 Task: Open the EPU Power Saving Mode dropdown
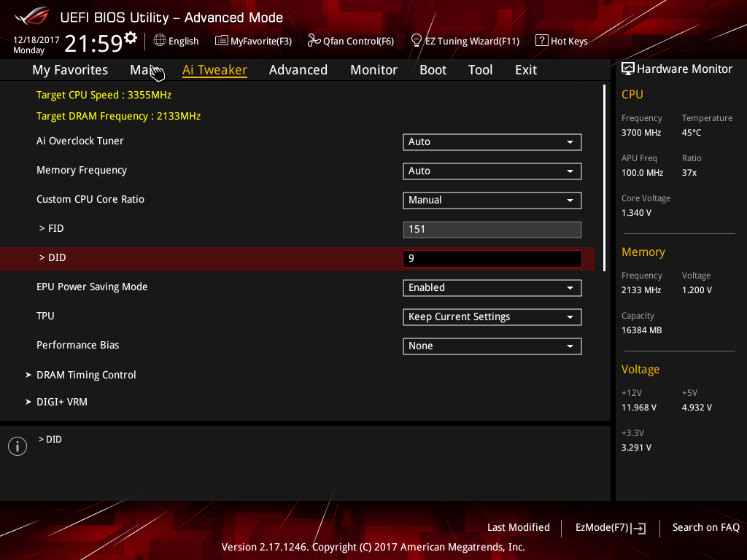492,287
